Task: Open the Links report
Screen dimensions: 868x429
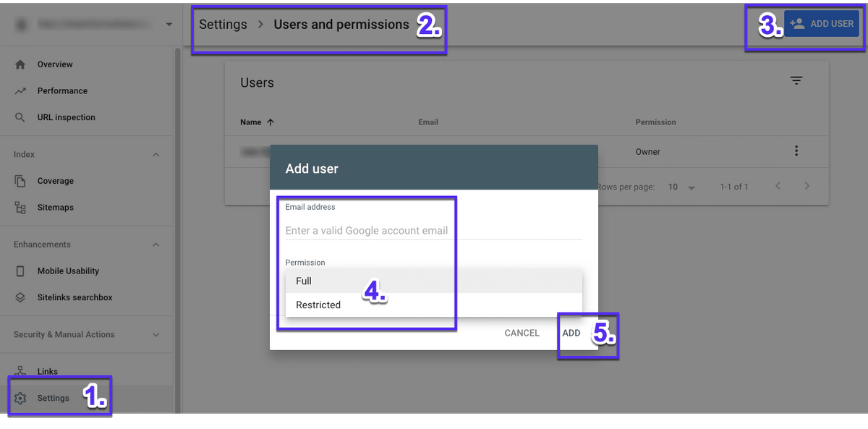Action: [x=47, y=372]
